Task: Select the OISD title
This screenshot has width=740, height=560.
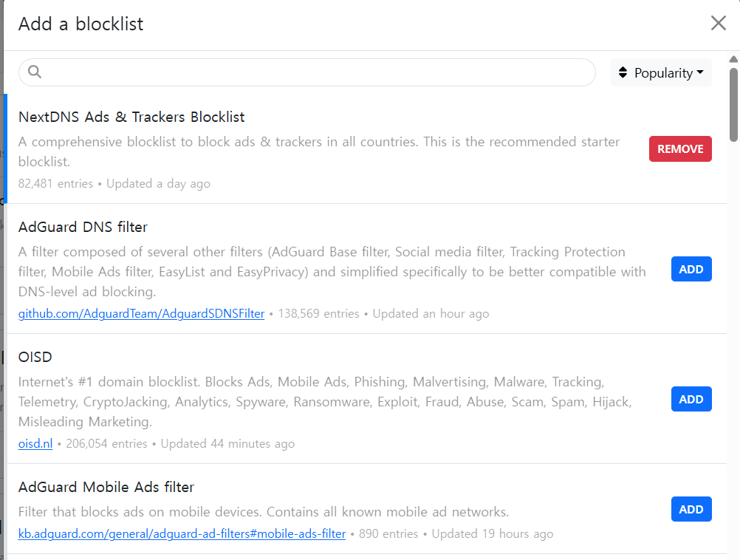Action: pyautogui.click(x=35, y=357)
